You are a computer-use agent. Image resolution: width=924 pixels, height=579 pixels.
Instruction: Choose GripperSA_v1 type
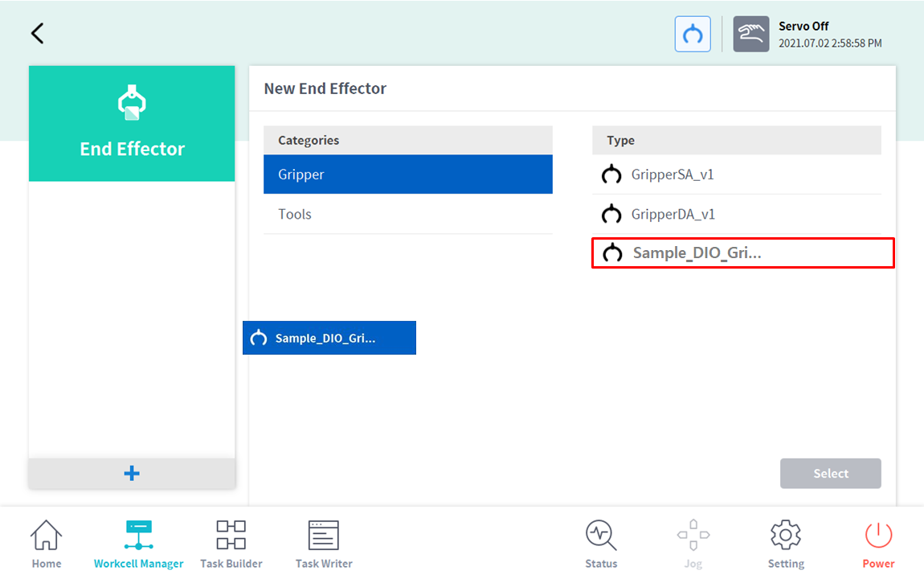tap(736, 175)
